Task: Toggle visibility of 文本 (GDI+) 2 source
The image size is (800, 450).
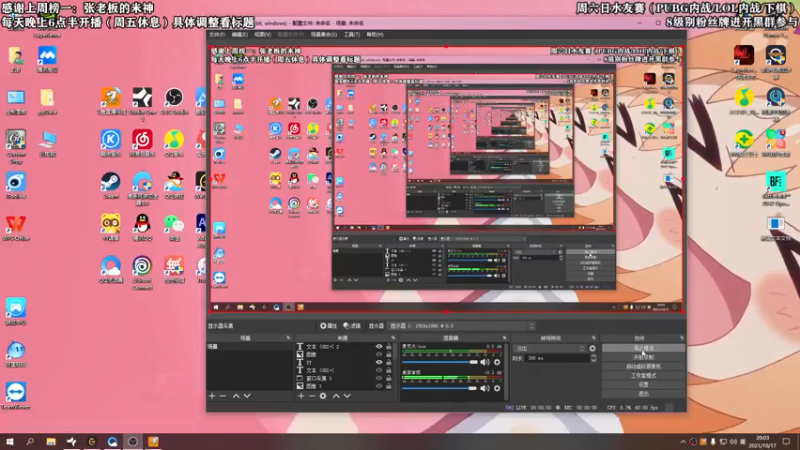Action: pyautogui.click(x=379, y=346)
